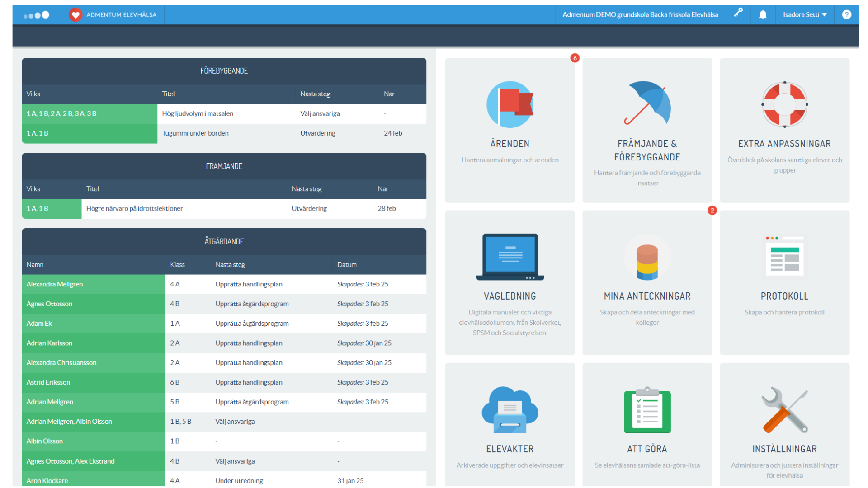Image resolution: width=868 pixels, height=488 pixels.
Task: Click the Elevakter cloud archive icon
Action: (x=510, y=409)
